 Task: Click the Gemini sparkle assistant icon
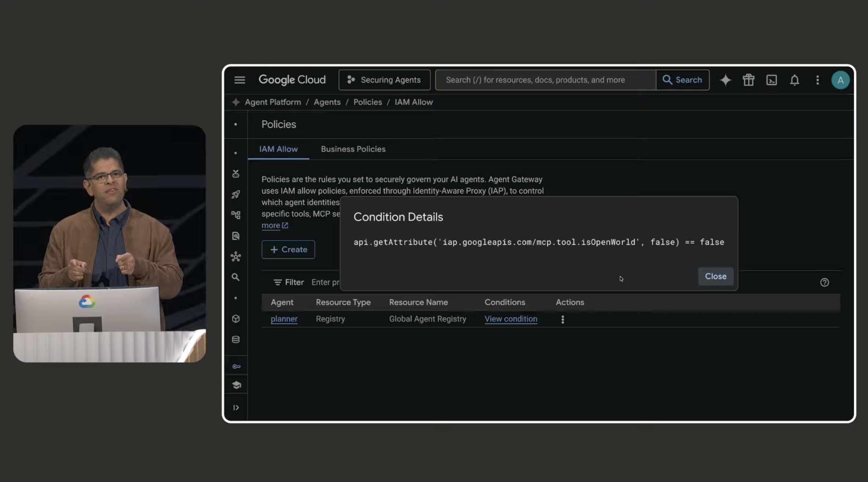(x=725, y=80)
